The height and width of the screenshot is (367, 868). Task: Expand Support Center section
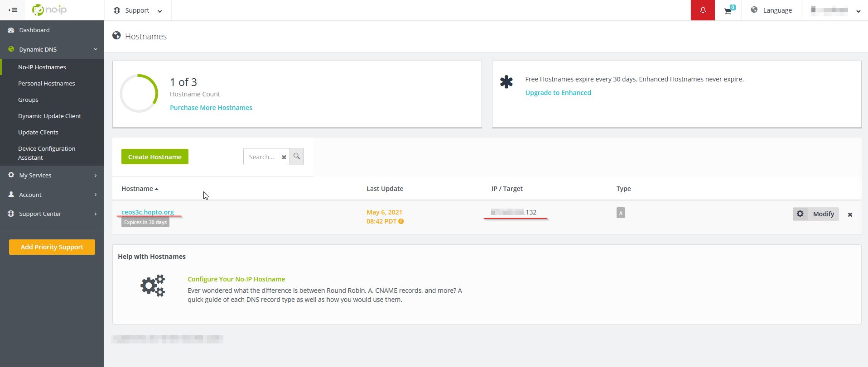point(52,214)
